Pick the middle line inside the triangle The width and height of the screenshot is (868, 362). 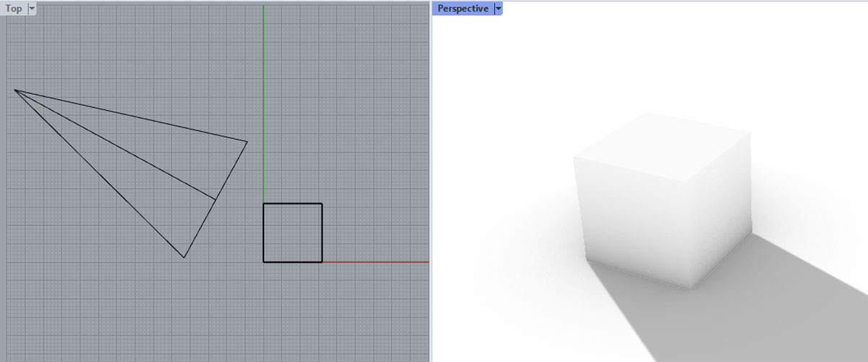[x=116, y=145]
